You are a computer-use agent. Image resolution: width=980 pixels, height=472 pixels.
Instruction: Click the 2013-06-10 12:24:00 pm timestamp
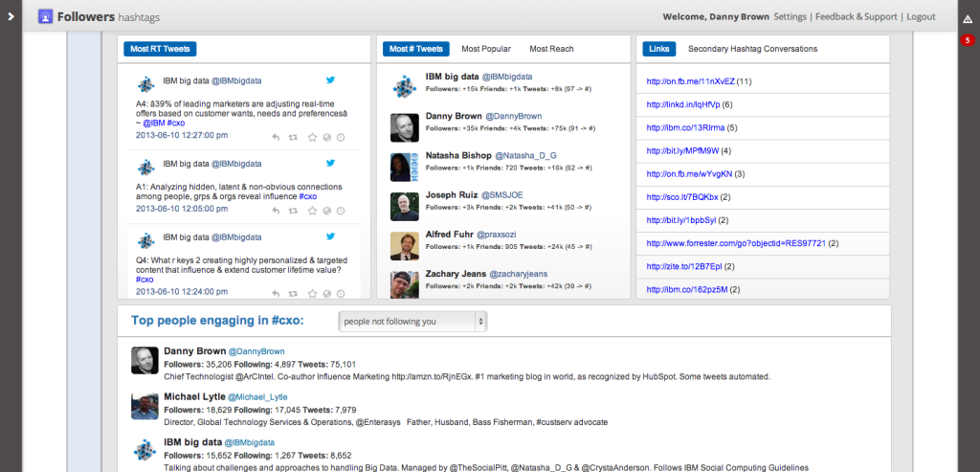(182, 291)
